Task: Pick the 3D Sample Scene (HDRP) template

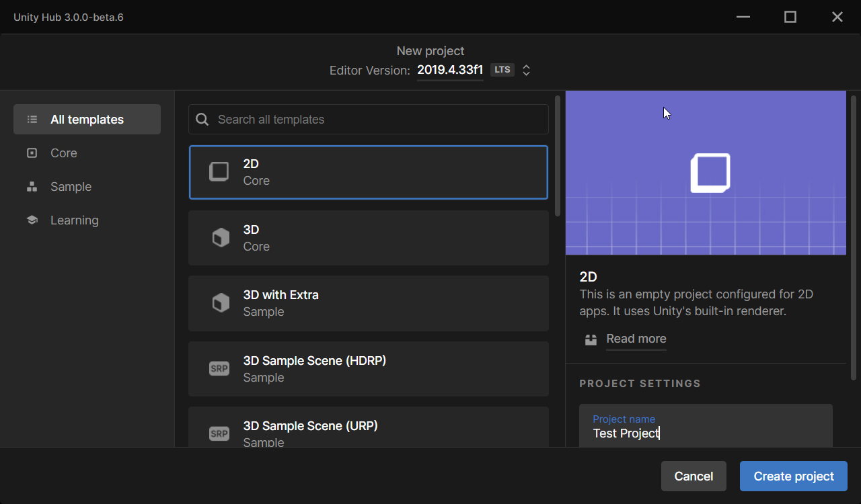Action: click(x=369, y=369)
